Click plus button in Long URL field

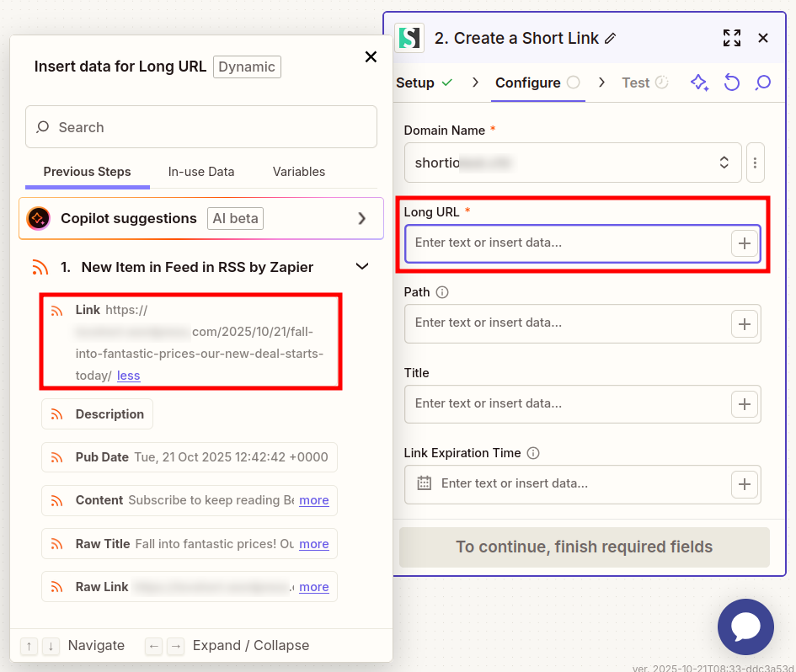[x=744, y=243]
